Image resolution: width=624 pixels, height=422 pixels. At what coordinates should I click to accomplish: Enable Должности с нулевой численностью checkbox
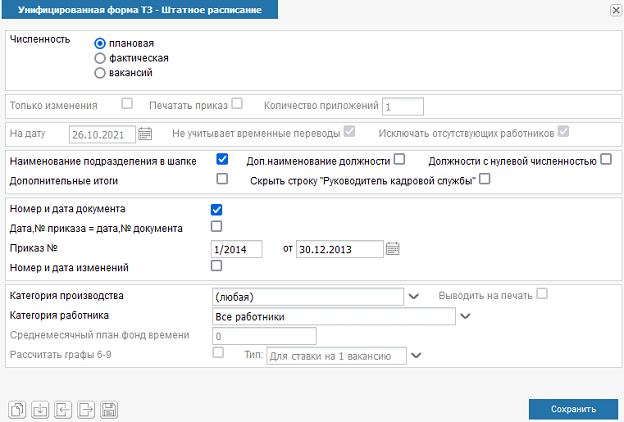[606, 160]
